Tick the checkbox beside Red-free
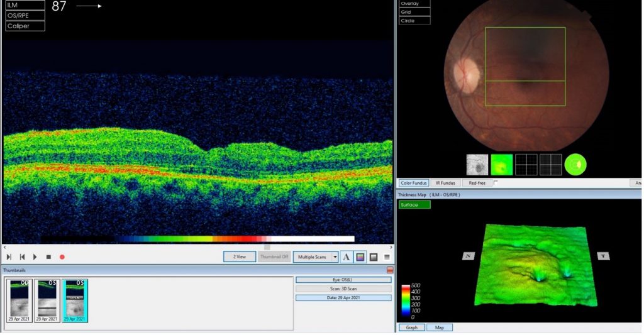Image resolution: width=644 pixels, height=335 pixels. (x=496, y=183)
